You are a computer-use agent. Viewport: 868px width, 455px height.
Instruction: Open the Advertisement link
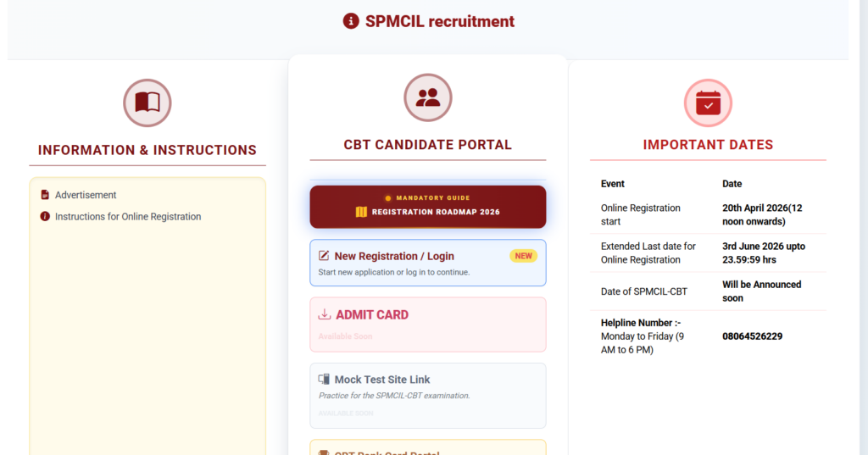coord(86,195)
